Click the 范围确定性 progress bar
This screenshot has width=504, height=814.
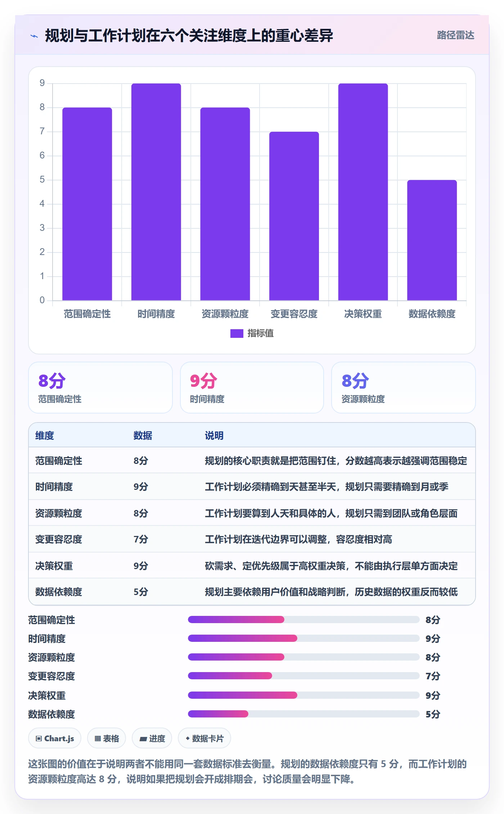click(x=304, y=620)
